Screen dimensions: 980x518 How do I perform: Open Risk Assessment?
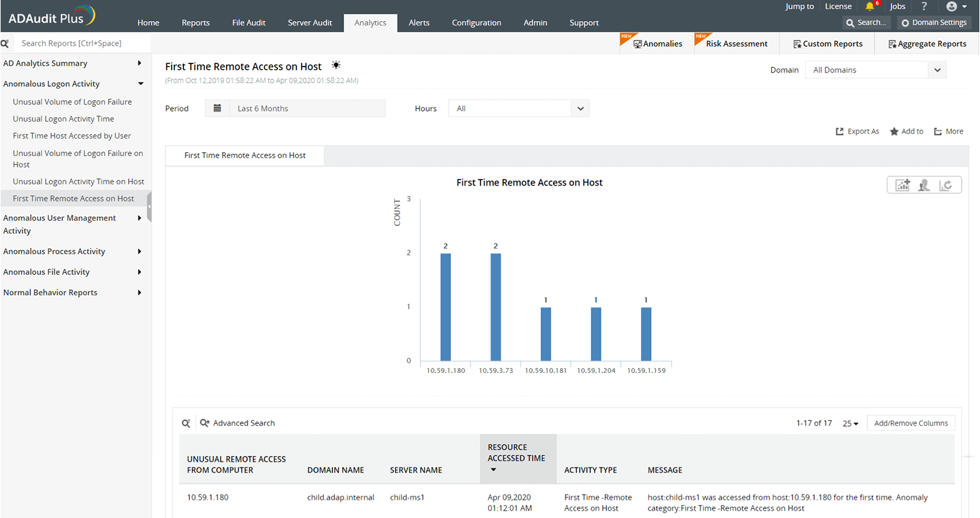click(x=736, y=43)
